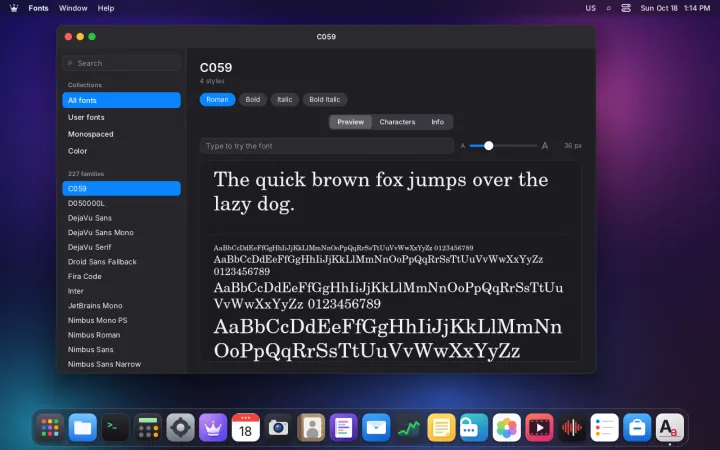Open the Reminders list app in the dock
Screen dimensions: 720x450
pyautogui.click(x=604, y=428)
